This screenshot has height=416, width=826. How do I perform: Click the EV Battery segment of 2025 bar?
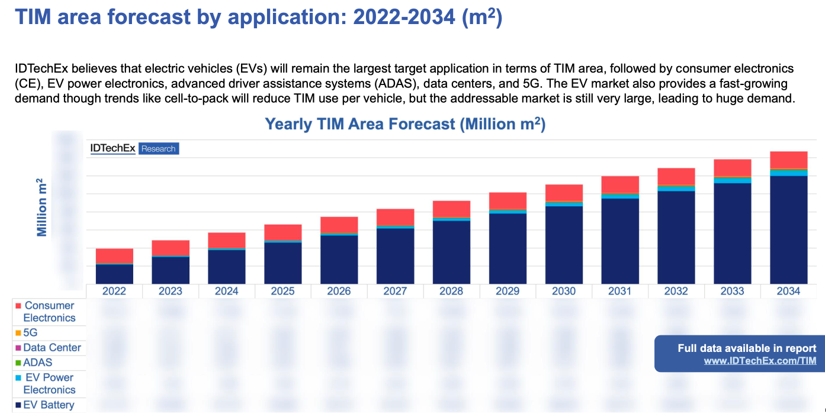[283, 264]
